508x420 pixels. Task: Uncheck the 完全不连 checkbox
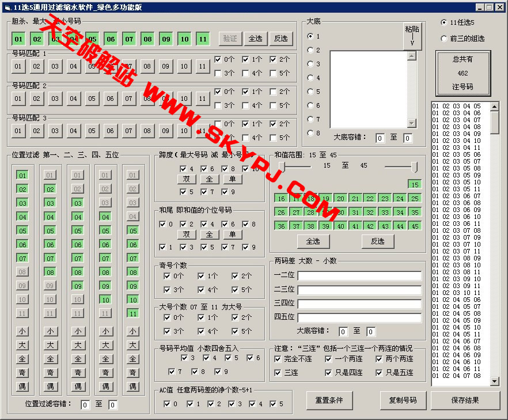coord(278,359)
